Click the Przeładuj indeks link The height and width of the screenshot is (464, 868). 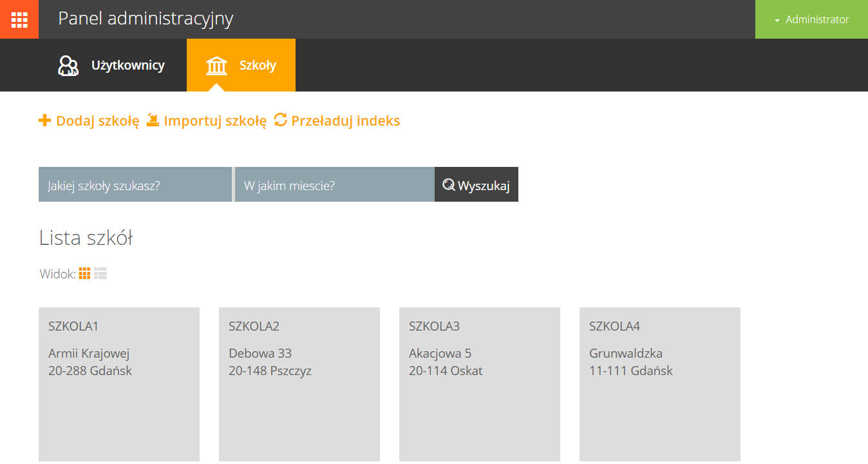click(x=337, y=121)
